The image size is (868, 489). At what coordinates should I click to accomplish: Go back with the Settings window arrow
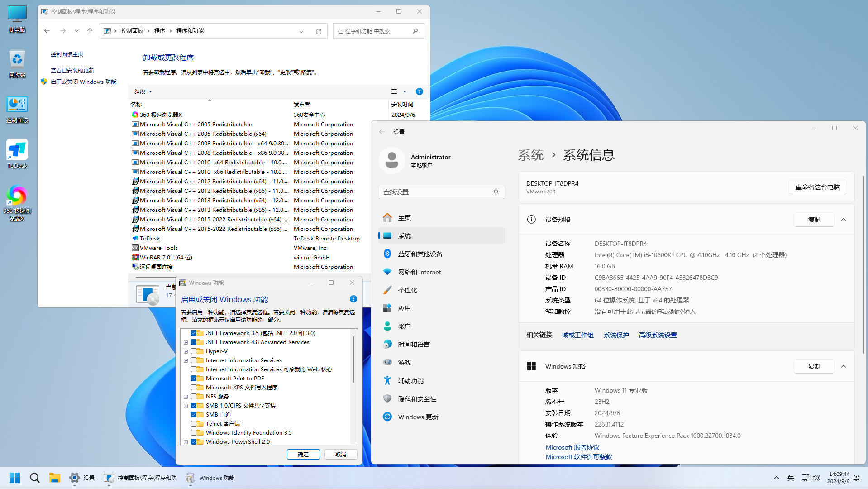tap(382, 132)
